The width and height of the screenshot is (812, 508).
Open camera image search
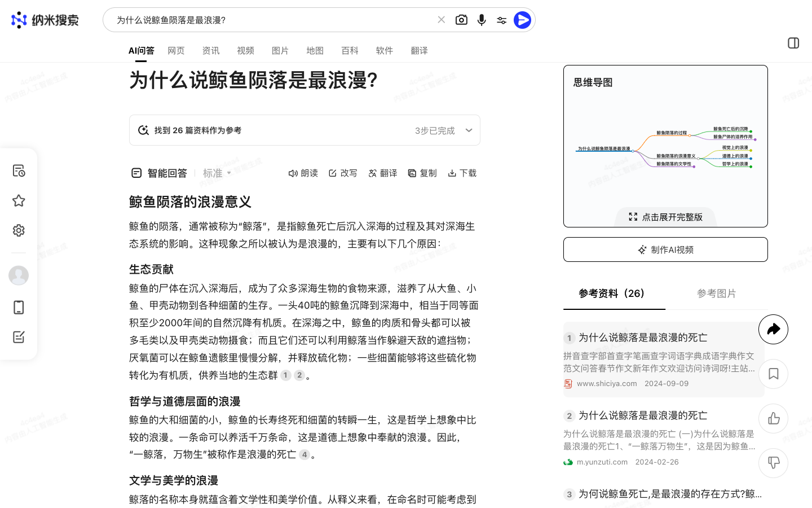461,20
